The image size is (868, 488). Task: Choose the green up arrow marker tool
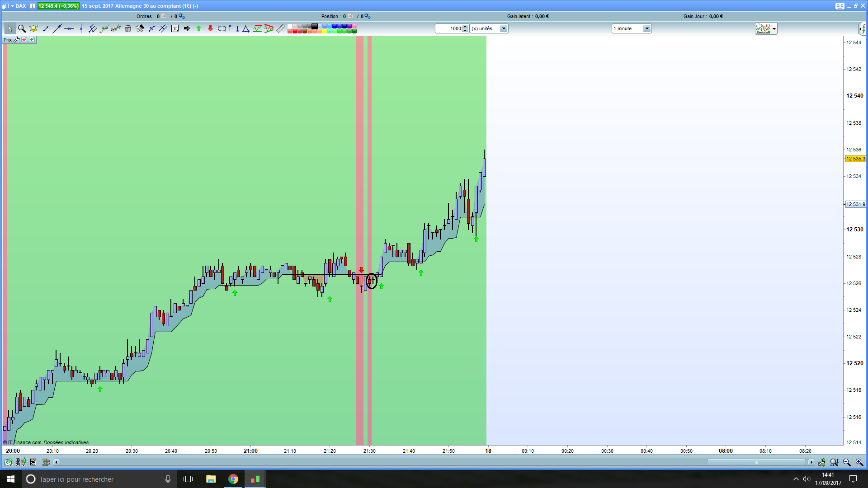click(x=198, y=28)
